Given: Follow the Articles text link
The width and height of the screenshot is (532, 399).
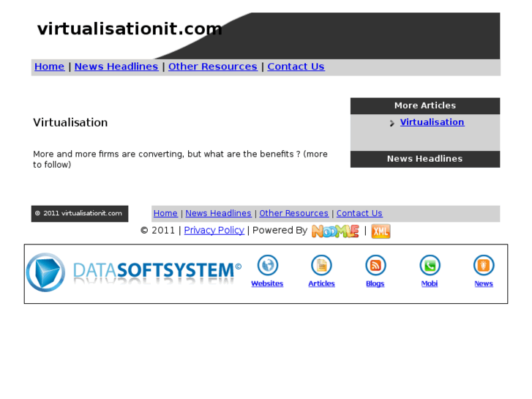Looking at the screenshot, I should 321,283.
